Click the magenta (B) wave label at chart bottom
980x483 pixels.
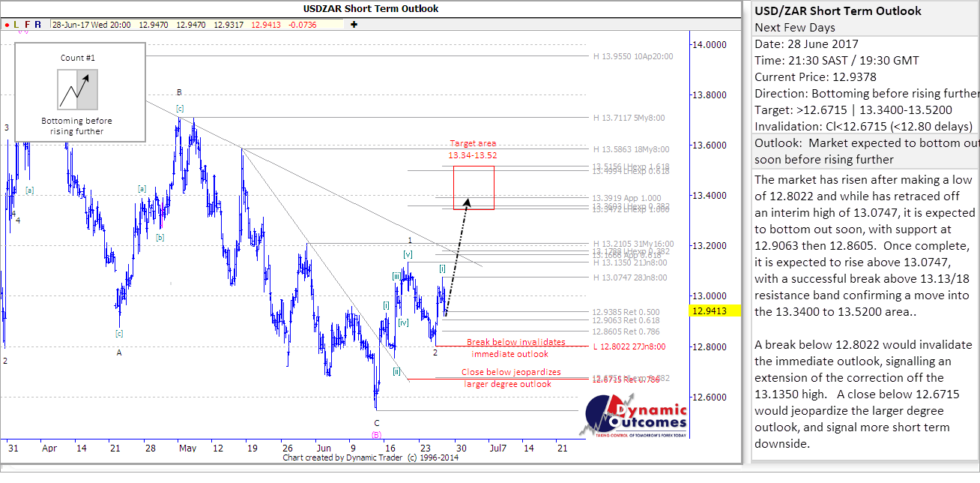pyautogui.click(x=377, y=433)
